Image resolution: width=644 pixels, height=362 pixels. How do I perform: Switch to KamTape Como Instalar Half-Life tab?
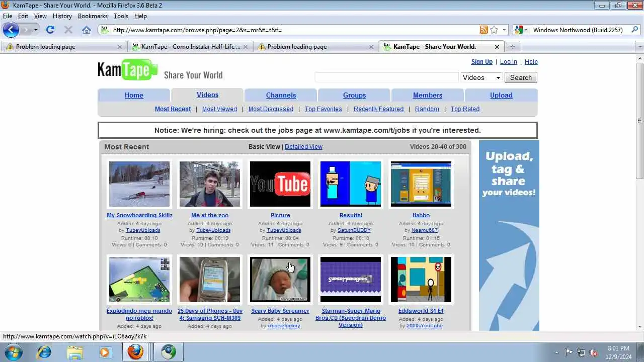[x=190, y=47]
